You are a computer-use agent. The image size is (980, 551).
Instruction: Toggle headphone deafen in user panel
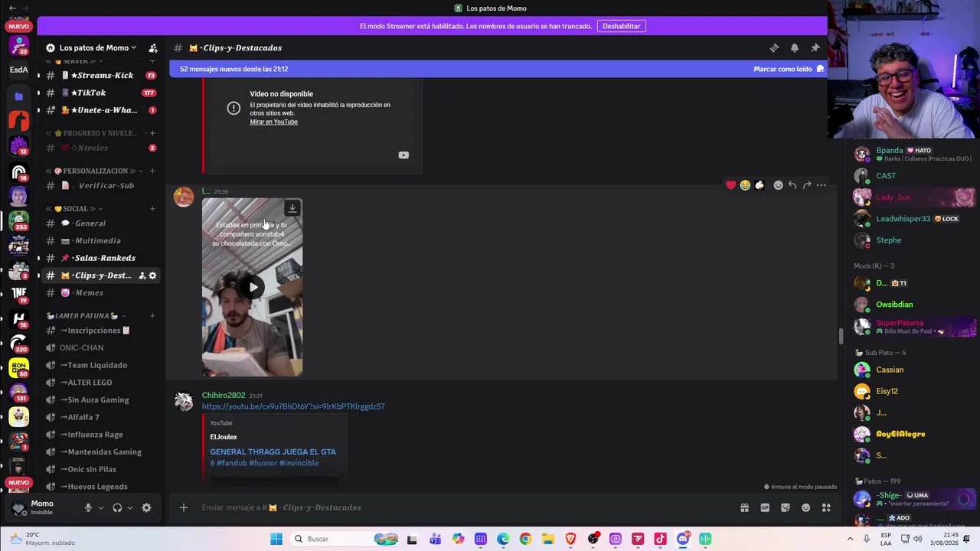[x=117, y=507]
